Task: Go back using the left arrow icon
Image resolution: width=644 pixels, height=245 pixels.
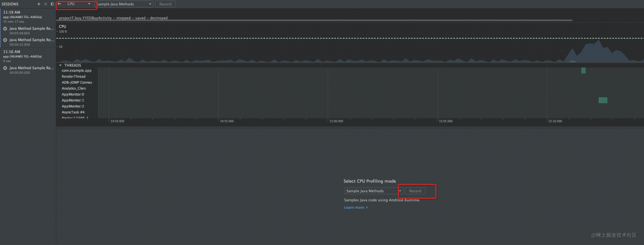Action: click(59, 4)
